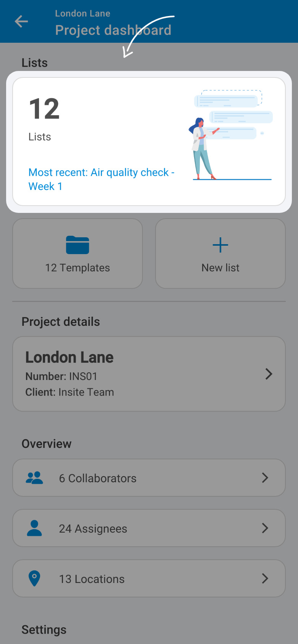Open the 13 Locations row text
The image size is (298, 644).
92,579
